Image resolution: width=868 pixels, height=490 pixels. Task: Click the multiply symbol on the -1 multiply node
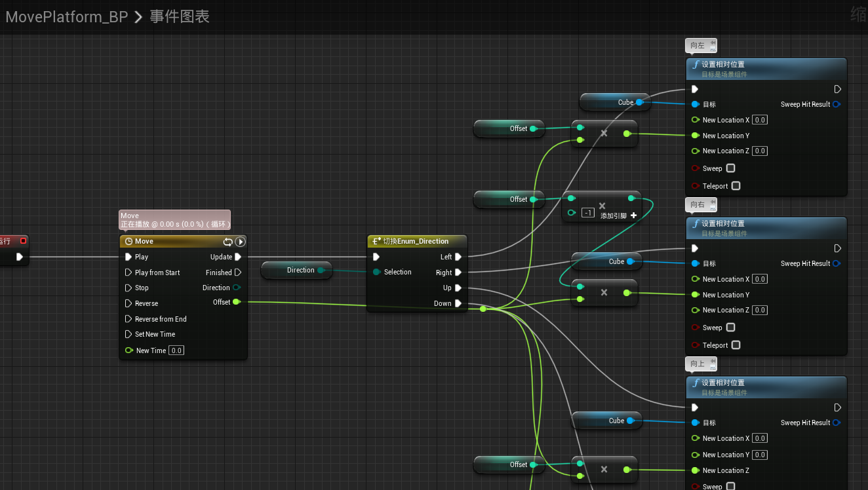602,204
